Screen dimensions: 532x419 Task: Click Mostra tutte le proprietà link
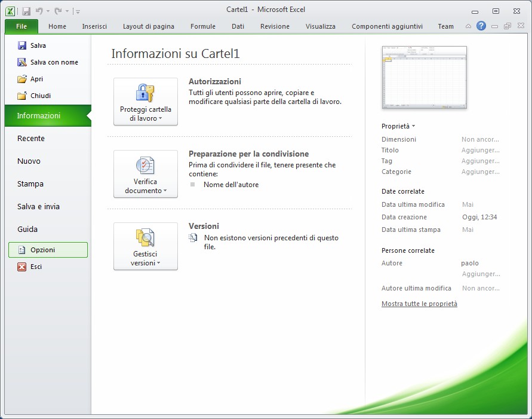pos(419,304)
